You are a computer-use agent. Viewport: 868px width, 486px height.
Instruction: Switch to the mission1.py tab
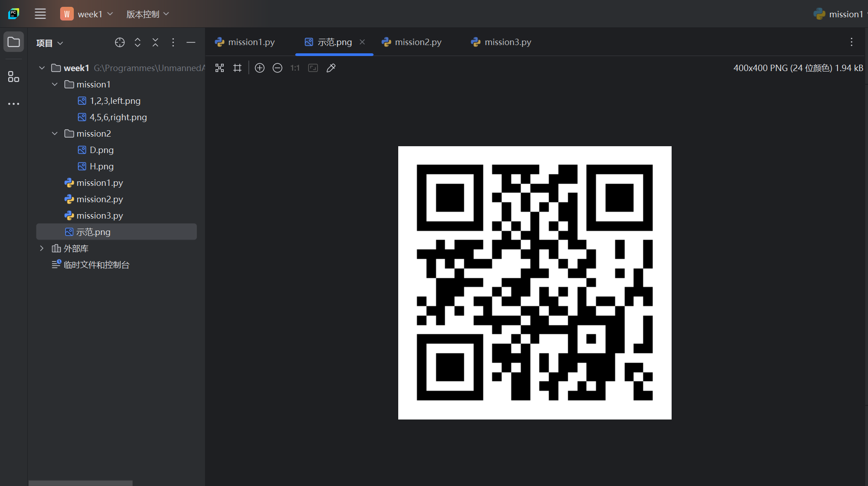click(x=245, y=42)
